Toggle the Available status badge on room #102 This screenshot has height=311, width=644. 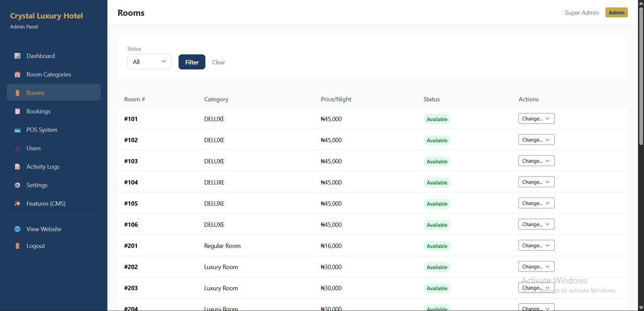pos(437,140)
